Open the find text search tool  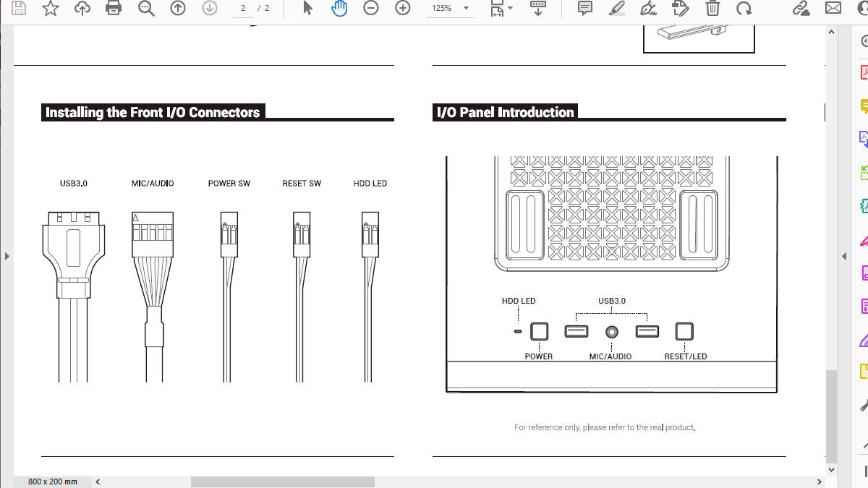[146, 9]
